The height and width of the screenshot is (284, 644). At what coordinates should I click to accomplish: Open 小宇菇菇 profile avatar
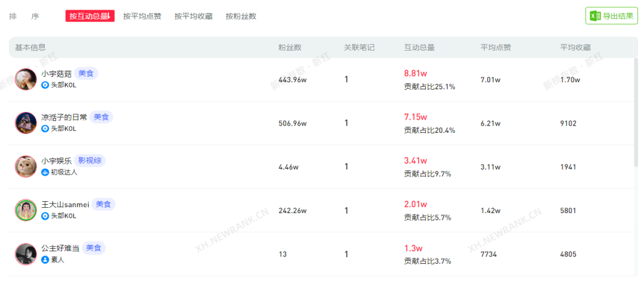pos(26,79)
